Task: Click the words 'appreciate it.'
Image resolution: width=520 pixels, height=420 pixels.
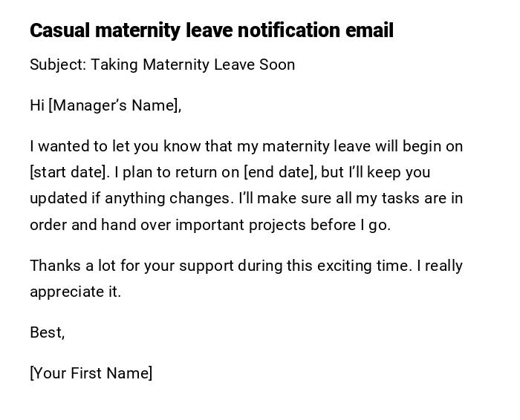Action: [x=75, y=292]
